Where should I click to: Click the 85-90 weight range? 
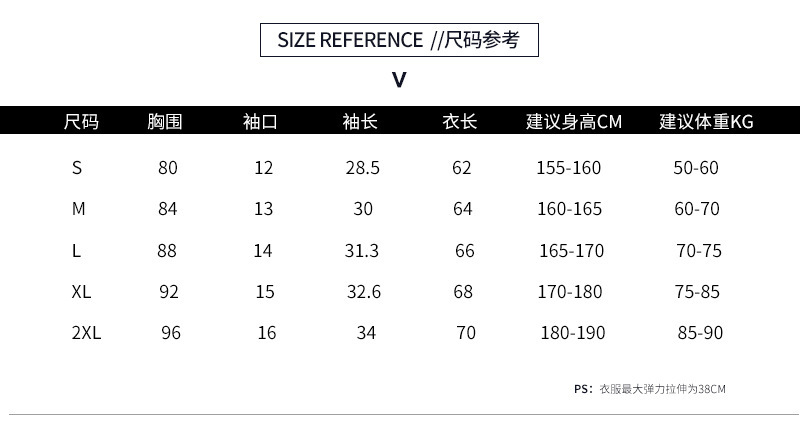coord(700,333)
